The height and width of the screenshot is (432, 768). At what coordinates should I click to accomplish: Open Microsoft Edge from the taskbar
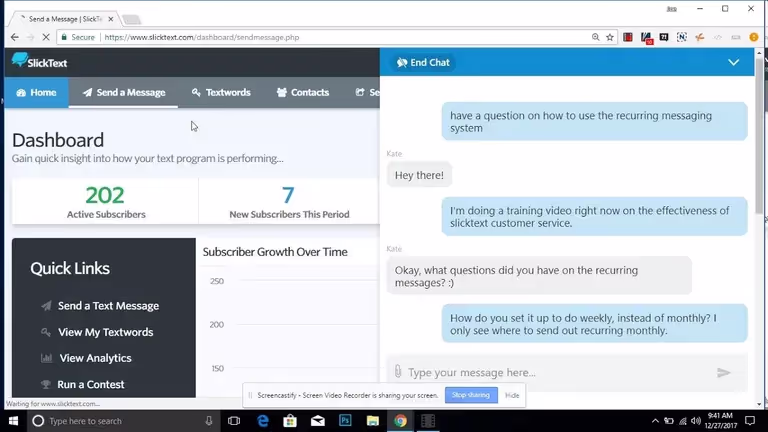click(263, 421)
